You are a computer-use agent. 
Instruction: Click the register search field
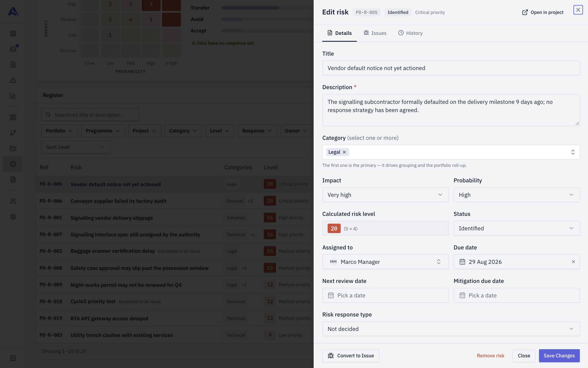click(x=90, y=115)
